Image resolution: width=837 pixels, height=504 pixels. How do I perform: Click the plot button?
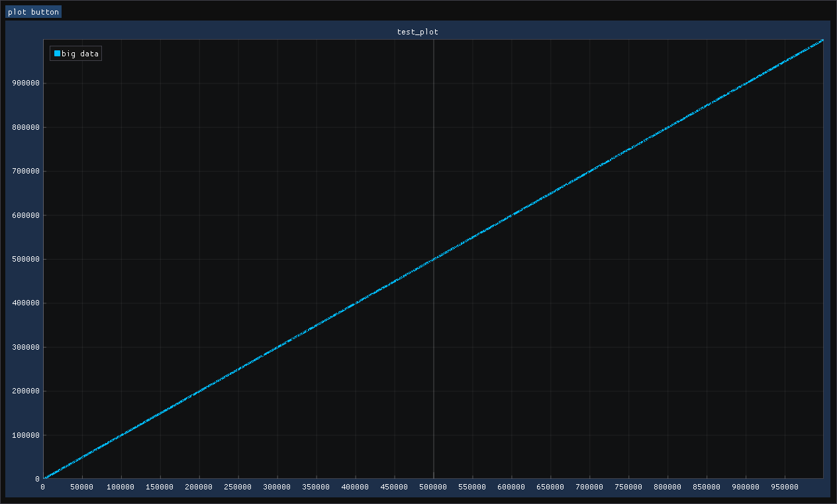[x=33, y=11]
